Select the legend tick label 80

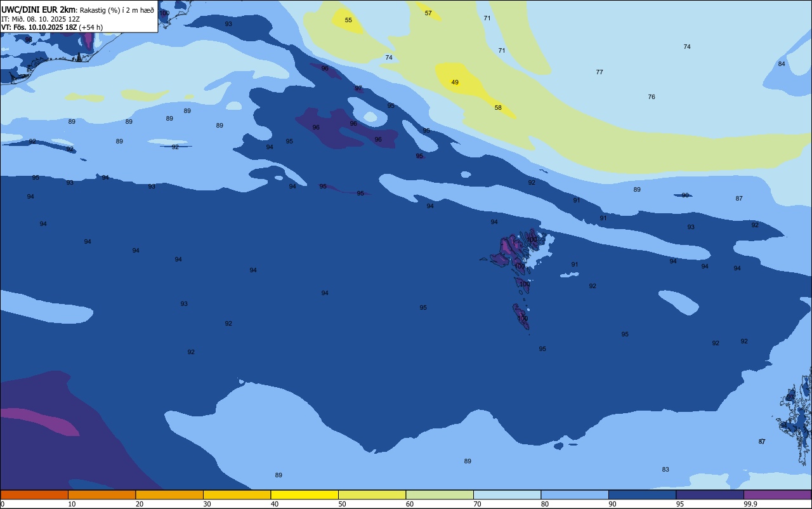tap(545, 504)
